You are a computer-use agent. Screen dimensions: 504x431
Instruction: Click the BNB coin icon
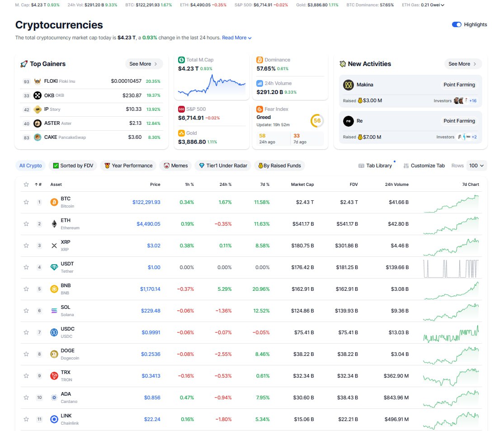click(54, 289)
